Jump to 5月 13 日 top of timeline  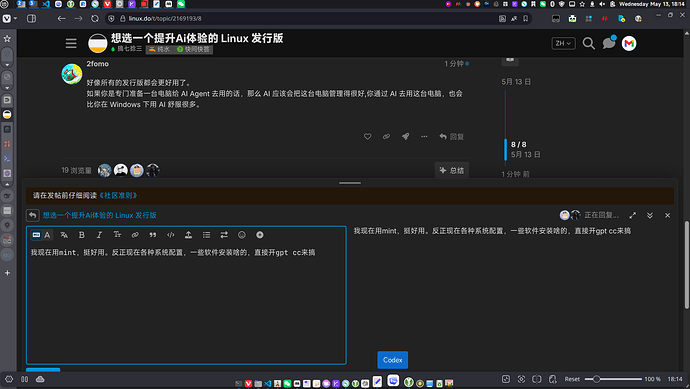(516, 82)
